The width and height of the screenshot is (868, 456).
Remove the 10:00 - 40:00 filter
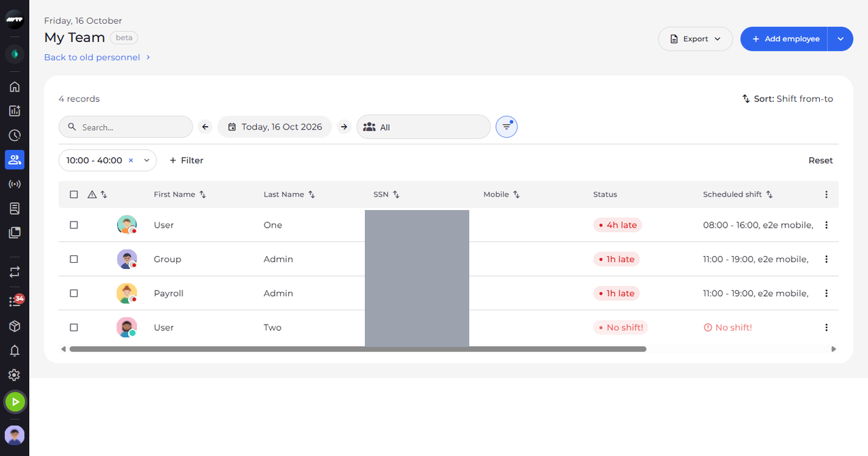pyautogui.click(x=131, y=161)
